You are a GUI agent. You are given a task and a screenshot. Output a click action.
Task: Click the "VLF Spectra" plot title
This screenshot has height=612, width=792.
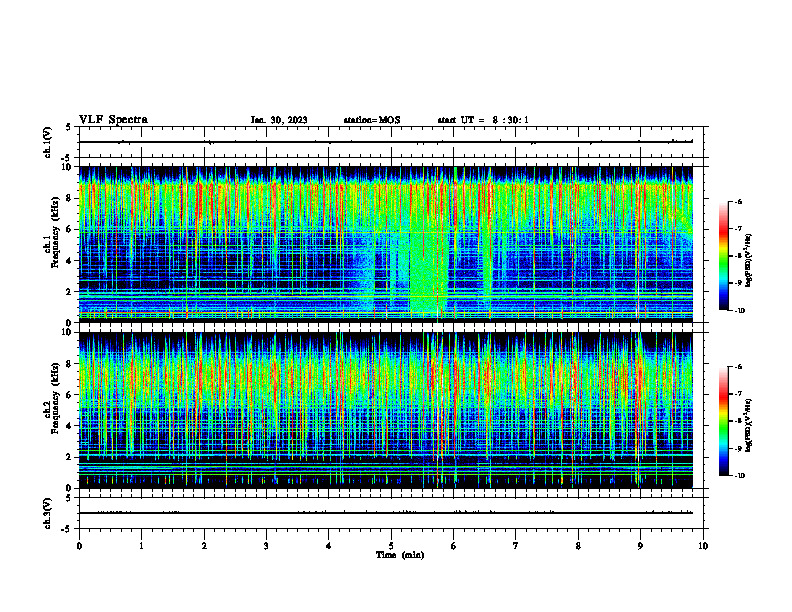113,120
